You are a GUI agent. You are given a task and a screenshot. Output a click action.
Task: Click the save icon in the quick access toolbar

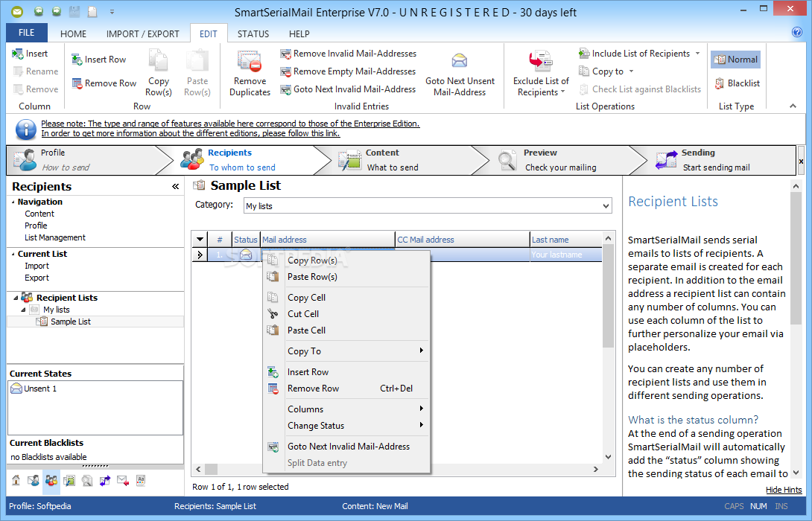[75, 11]
